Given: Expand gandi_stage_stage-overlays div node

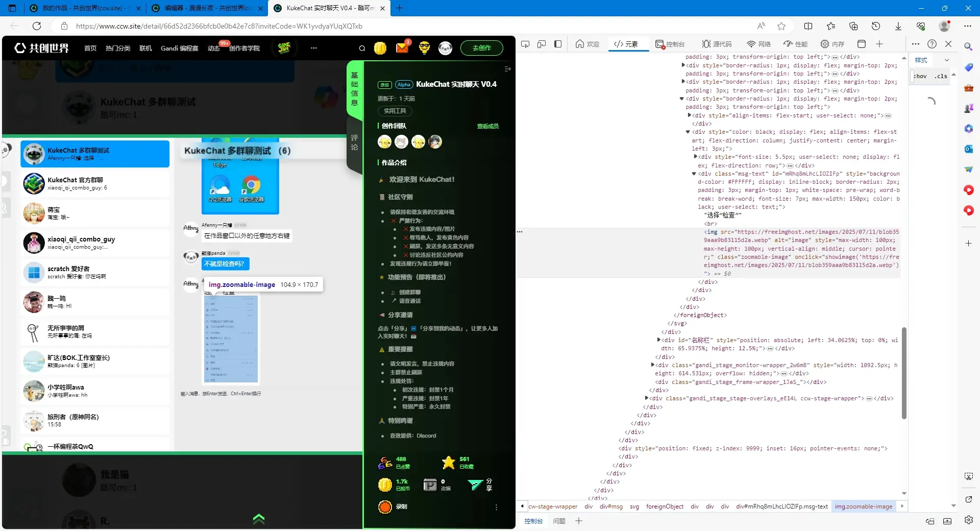Looking at the screenshot, I should (x=647, y=398).
